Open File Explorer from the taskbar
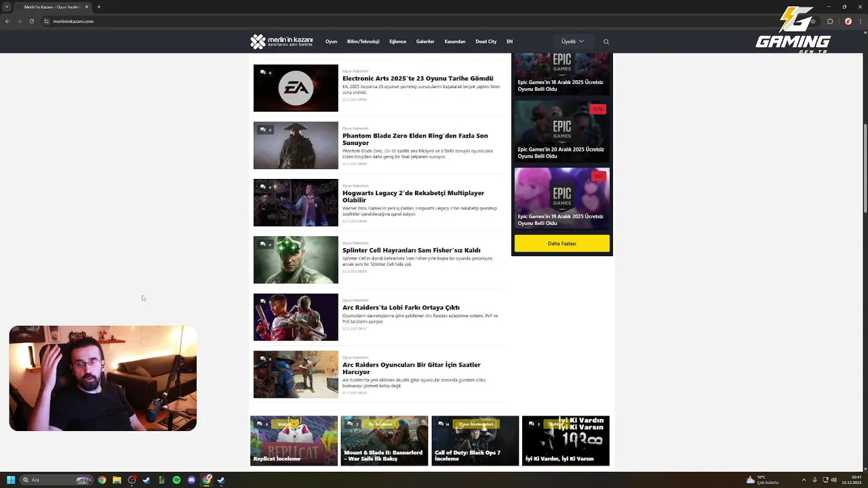868x488 pixels. (x=117, y=480)
